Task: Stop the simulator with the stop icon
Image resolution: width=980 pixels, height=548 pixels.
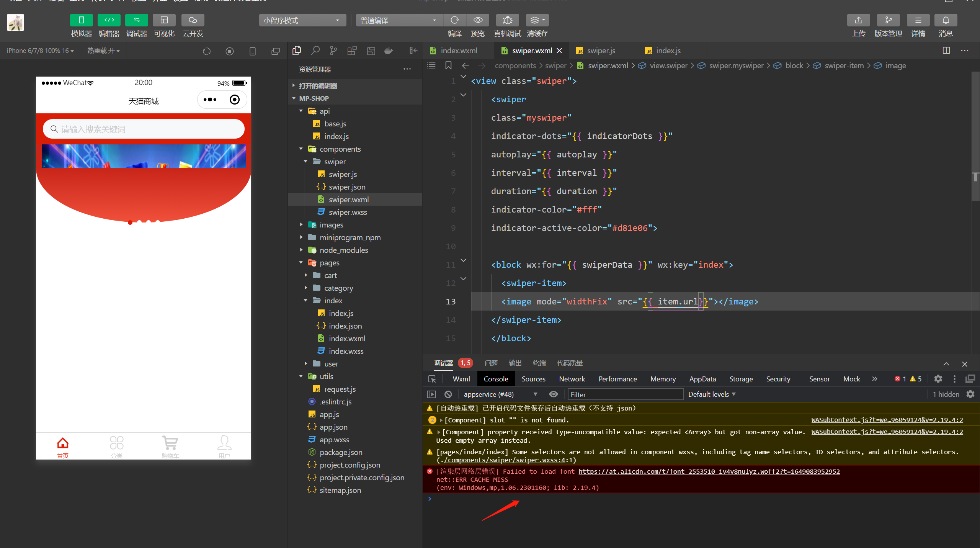Action: (230, 51)
